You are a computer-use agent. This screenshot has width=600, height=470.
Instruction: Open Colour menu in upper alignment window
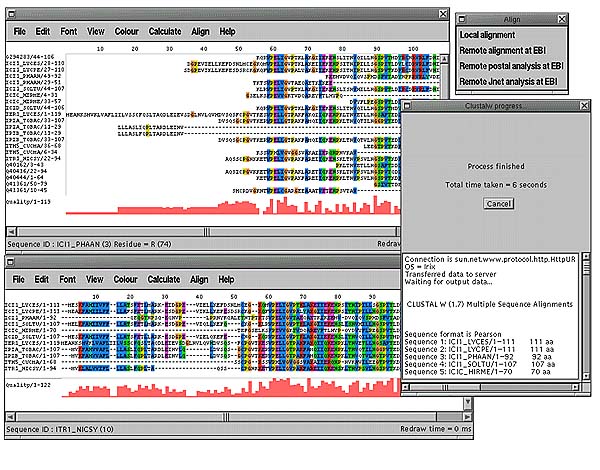pos(126,31)
